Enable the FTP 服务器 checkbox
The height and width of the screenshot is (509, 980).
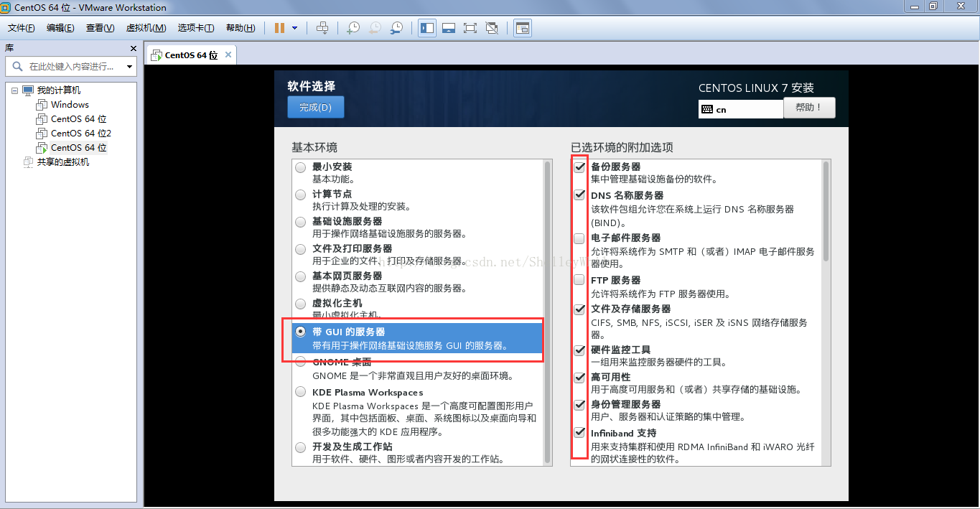click(579, 280)
